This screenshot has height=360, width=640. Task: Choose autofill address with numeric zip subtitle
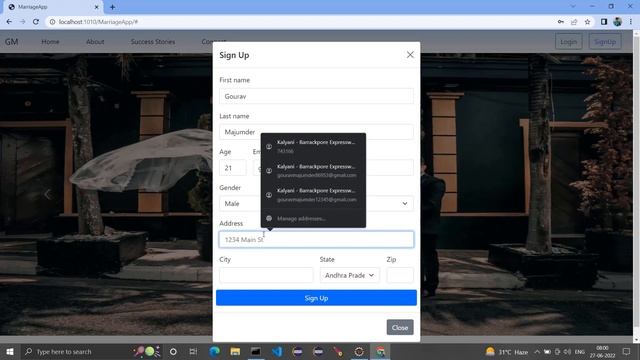(313, 147)
